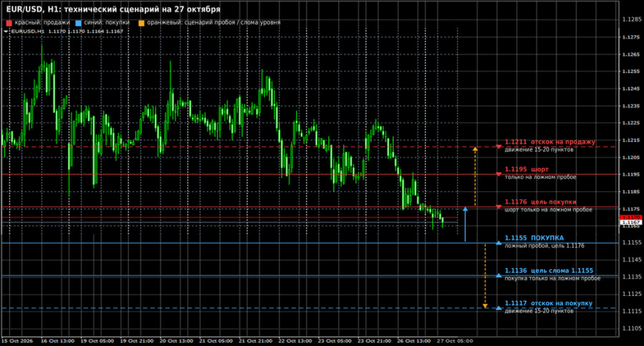Screen dimensions: 644x346
Task: Click the red triangle marker at 1.1211
Action: click(499, 146)
